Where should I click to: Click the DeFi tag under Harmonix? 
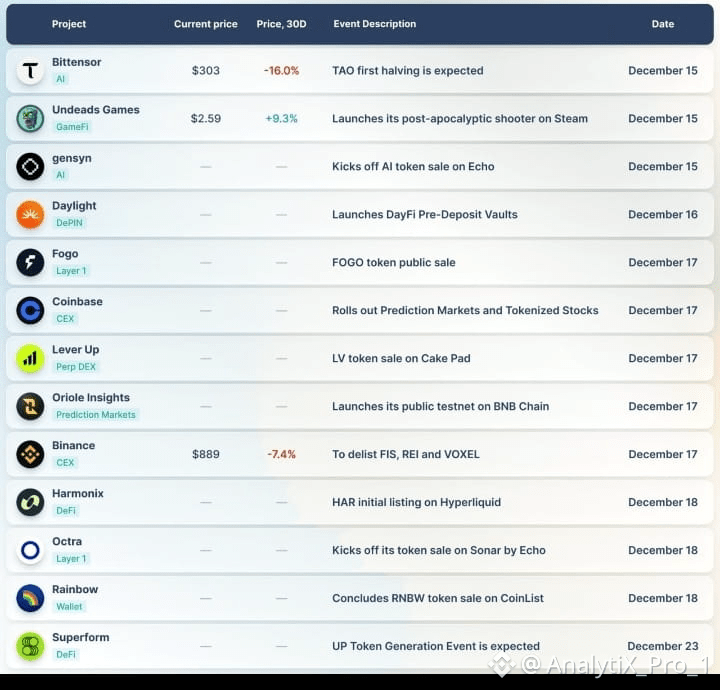66,510
